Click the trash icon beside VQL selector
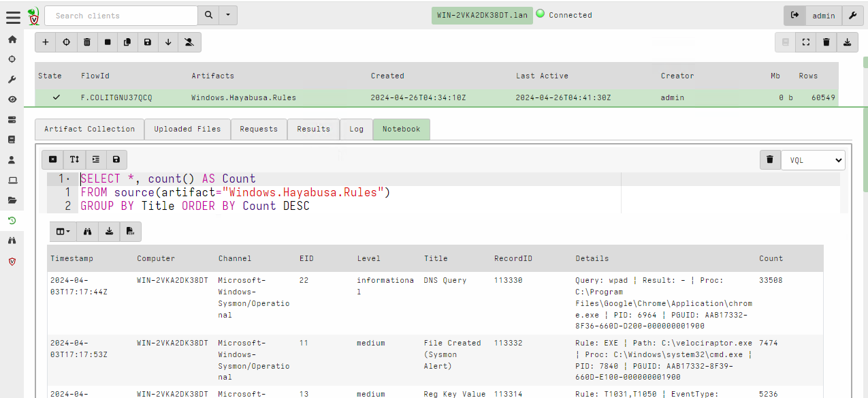This screenshot has height=398, width=868. point(769,159)
